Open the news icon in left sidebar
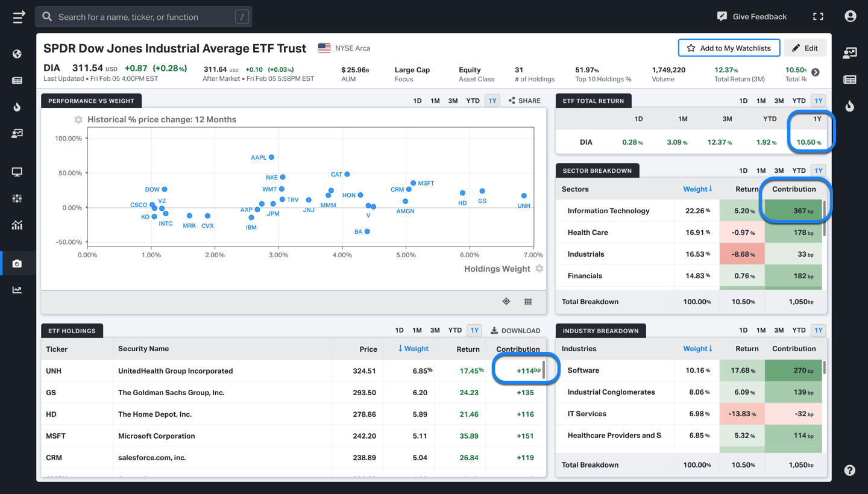868x494 pixels. (17, 81)
